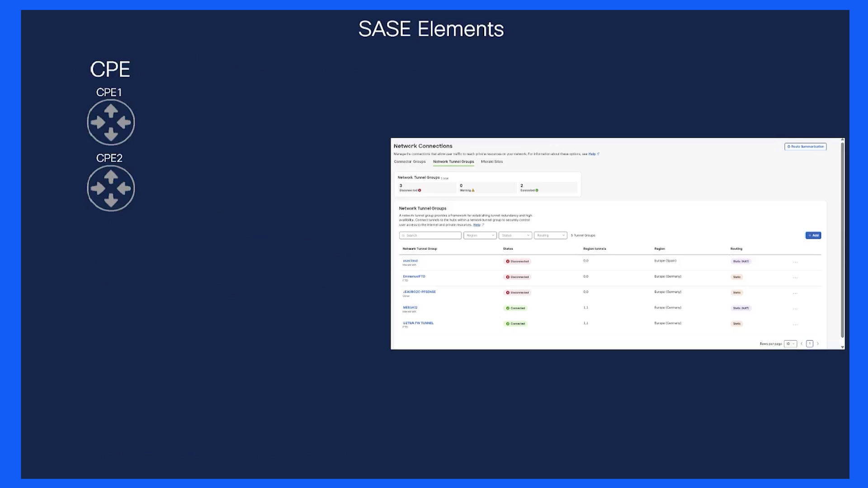Click Static routing badge for EmmanuelFTD
868x488 pixels.
tap(737, 277)
